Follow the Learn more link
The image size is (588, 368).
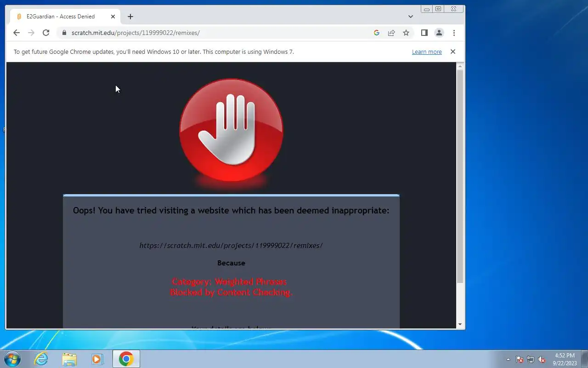click(x=427, y=52)
